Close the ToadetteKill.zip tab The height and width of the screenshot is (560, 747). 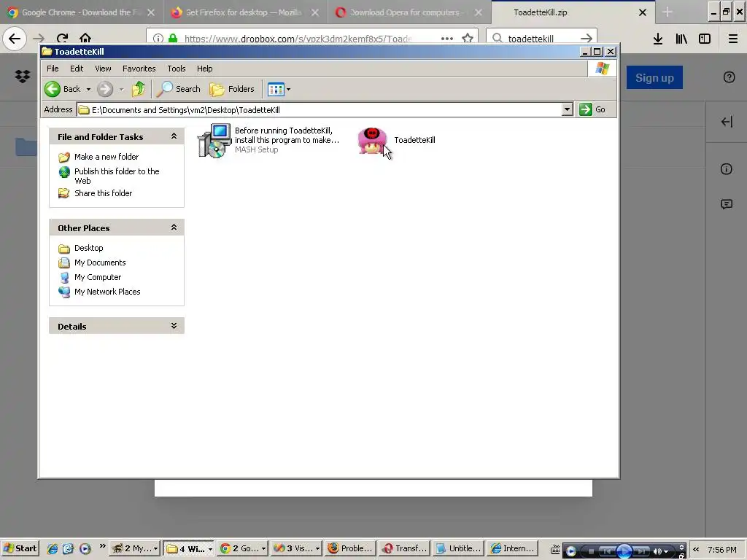[643, 12]
